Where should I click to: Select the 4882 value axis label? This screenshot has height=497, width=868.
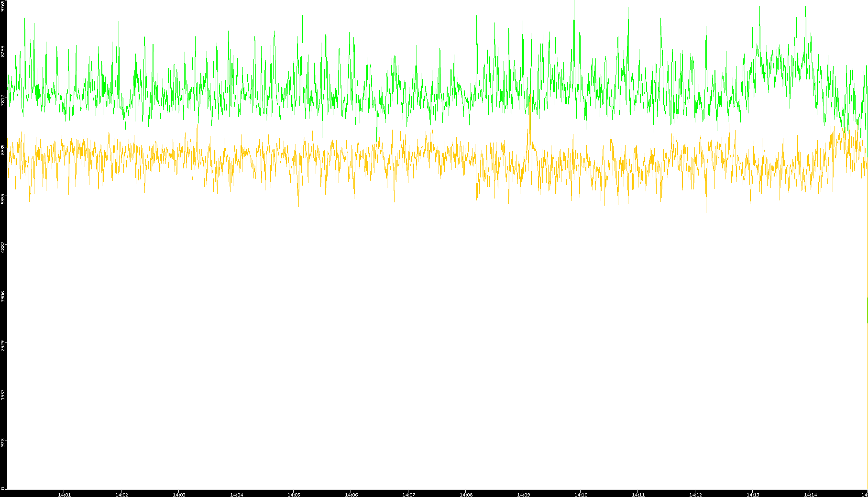[x=3, y=247]
